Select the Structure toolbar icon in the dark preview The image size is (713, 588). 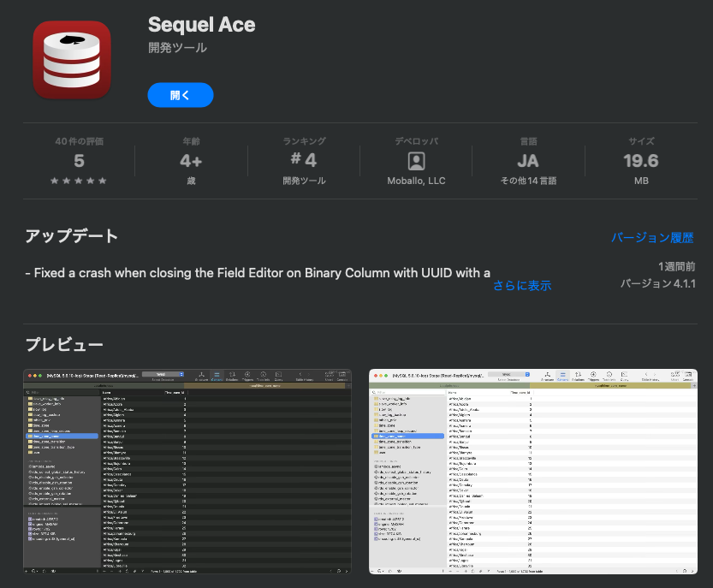point(201,374)
